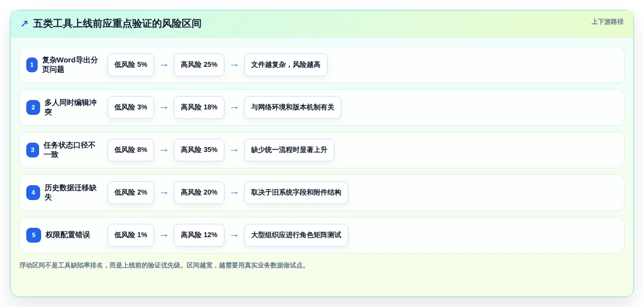
Task: Click the 低风险 5% chip
Action: coord(131,65)
